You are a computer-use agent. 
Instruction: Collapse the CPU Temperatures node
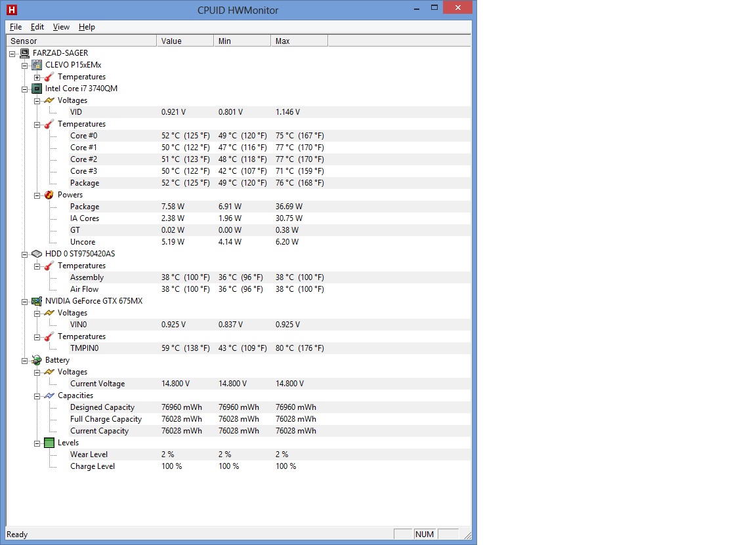coord(37,125)
